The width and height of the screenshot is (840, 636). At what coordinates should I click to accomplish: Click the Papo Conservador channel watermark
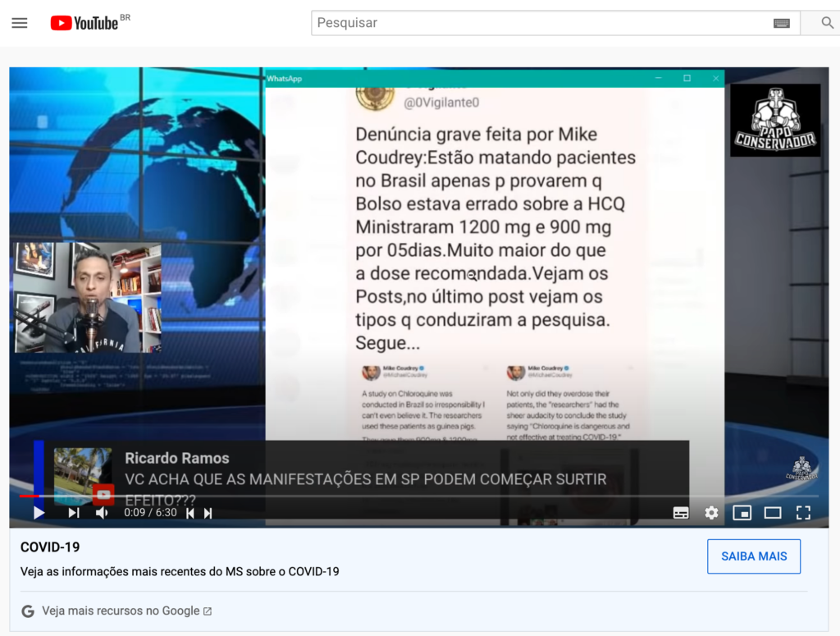[801, 469]
